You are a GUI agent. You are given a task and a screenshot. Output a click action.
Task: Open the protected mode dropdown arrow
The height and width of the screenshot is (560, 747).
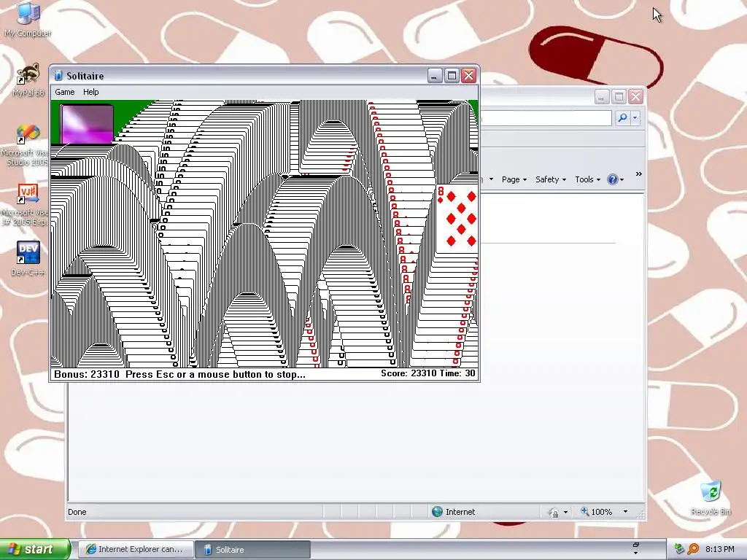(x=565, y=513)
